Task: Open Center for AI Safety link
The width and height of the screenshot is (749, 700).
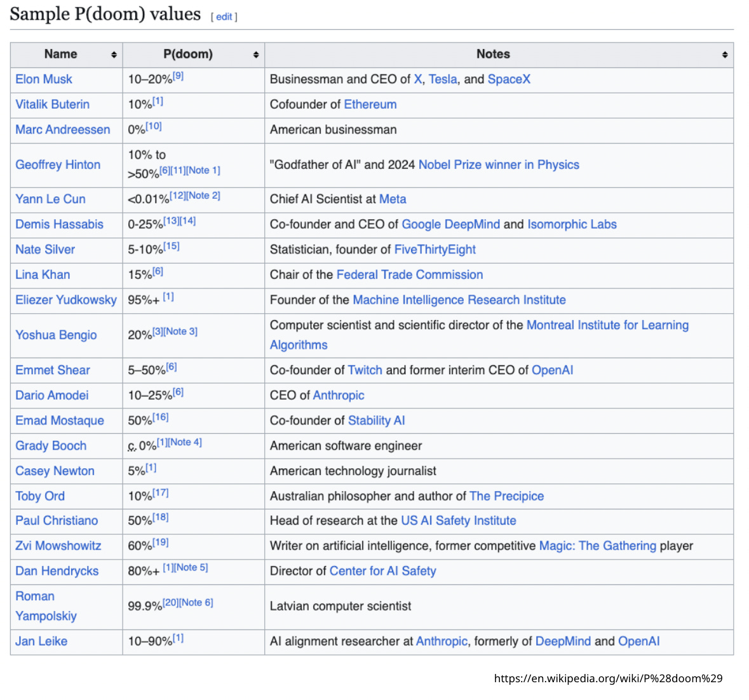Action: [382, 572]
